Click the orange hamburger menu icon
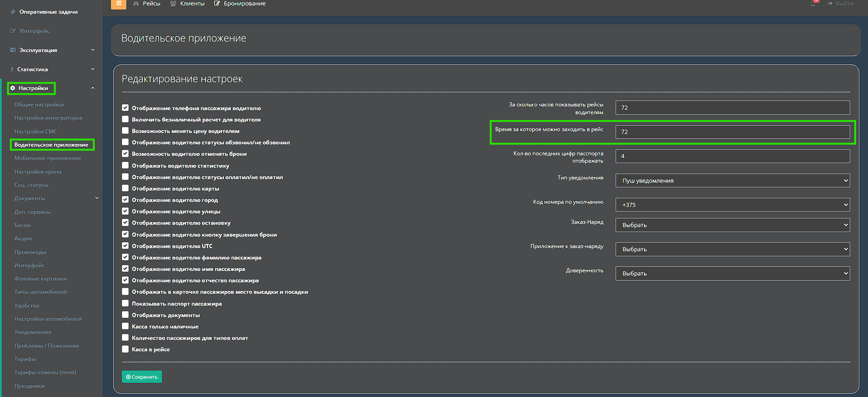 119,4
